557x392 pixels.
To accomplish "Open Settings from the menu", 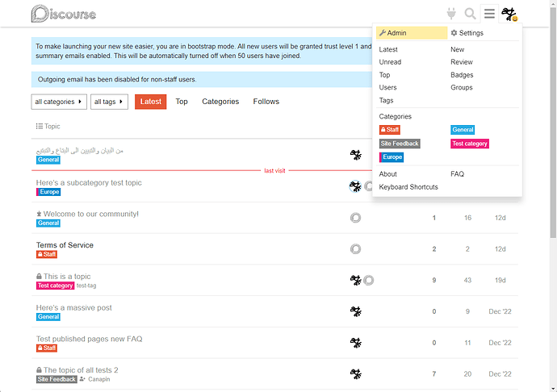I will tap(467, 32).
